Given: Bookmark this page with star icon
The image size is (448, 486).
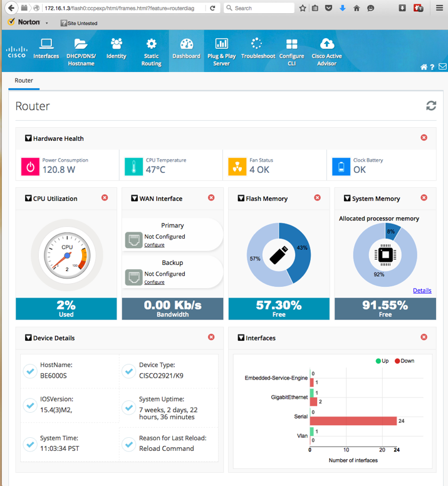Looking at the screenshot, I should [303, 8].
